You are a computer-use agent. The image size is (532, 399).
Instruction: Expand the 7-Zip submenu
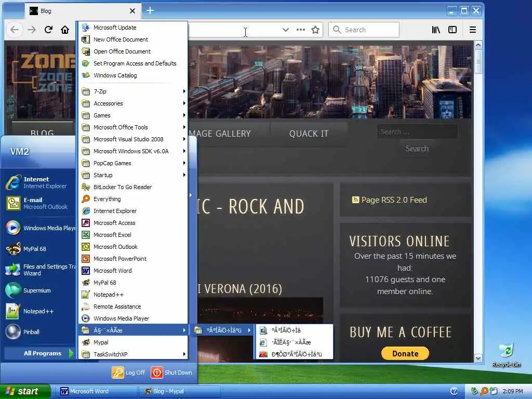click(134, 91)
